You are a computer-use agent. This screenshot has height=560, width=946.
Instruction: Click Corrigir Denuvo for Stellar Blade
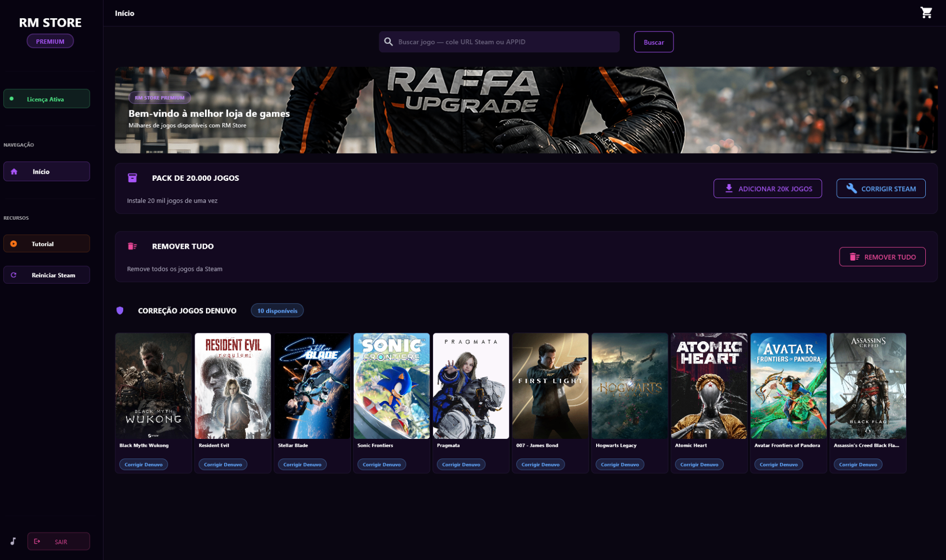coord(302,464)
